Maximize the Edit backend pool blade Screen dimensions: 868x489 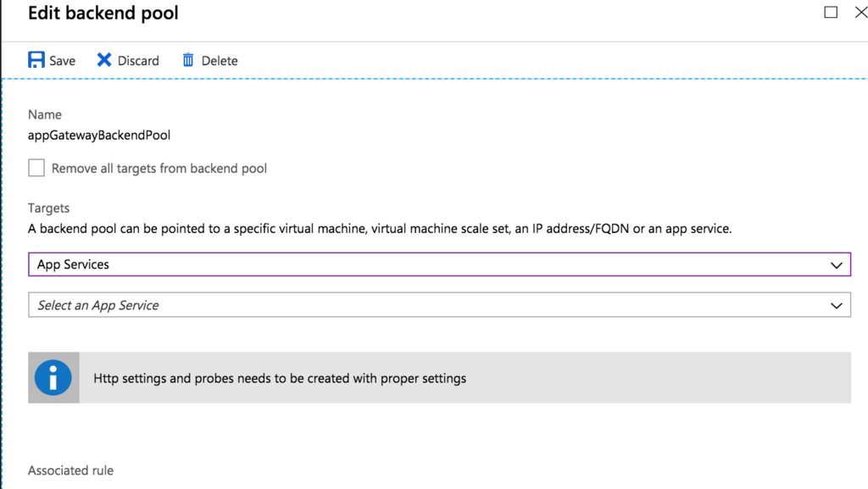[831, 12]
